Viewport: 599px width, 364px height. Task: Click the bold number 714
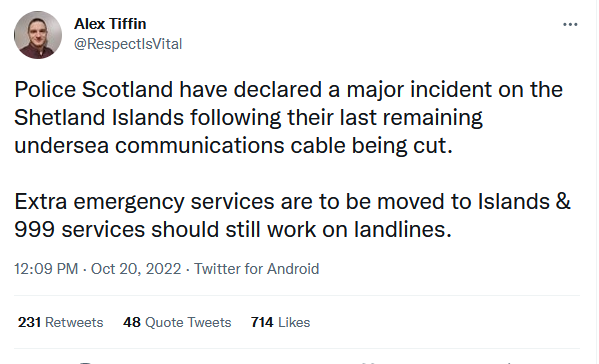262,322
